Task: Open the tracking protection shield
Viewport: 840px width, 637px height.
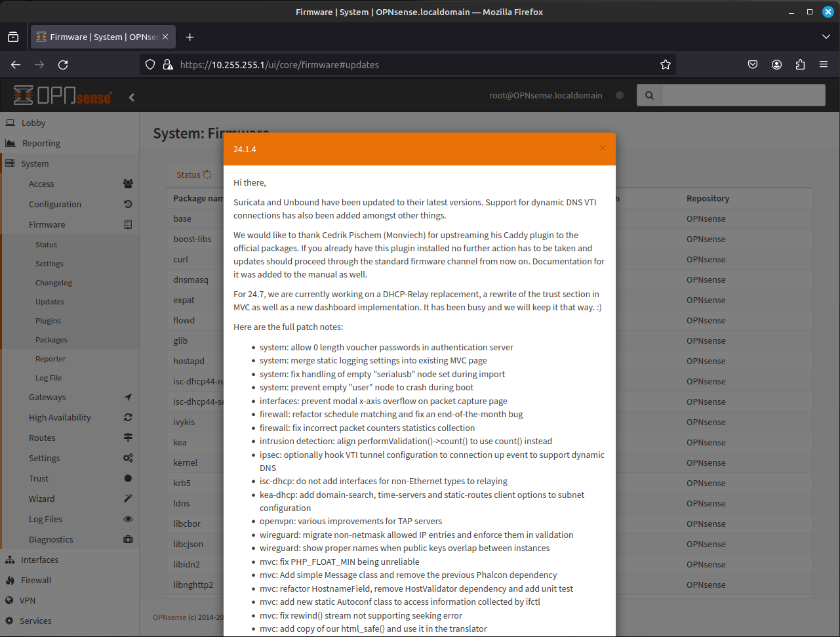Action: (x=150, y=64)
